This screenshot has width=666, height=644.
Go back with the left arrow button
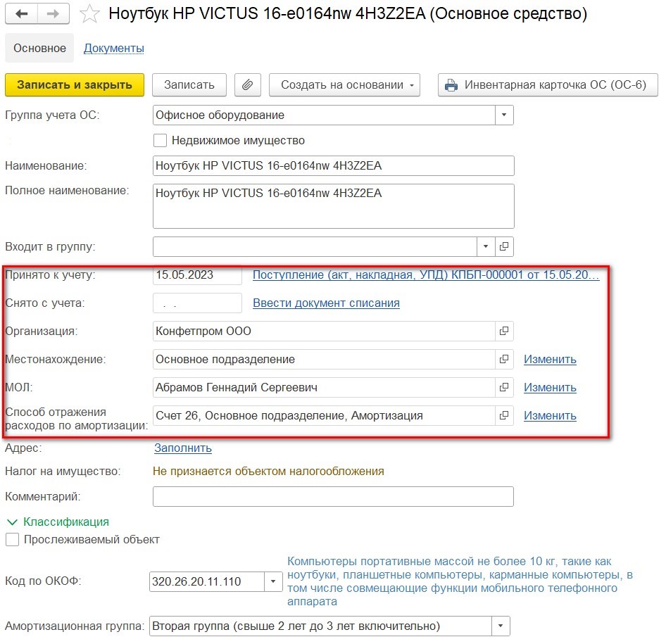(x=21, y=14)
